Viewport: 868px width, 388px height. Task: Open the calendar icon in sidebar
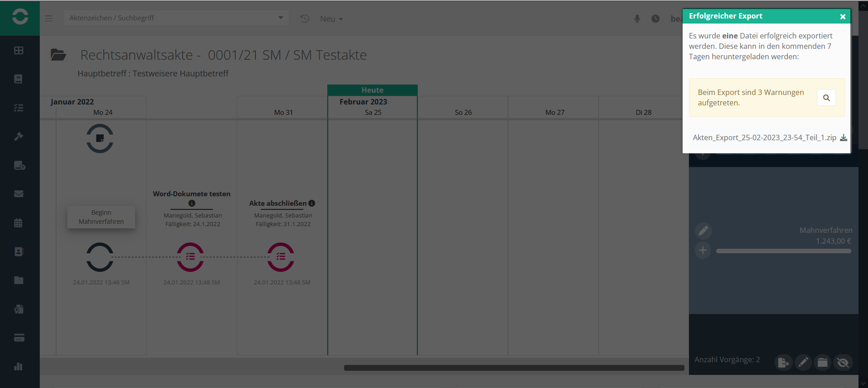pos(19,222)
